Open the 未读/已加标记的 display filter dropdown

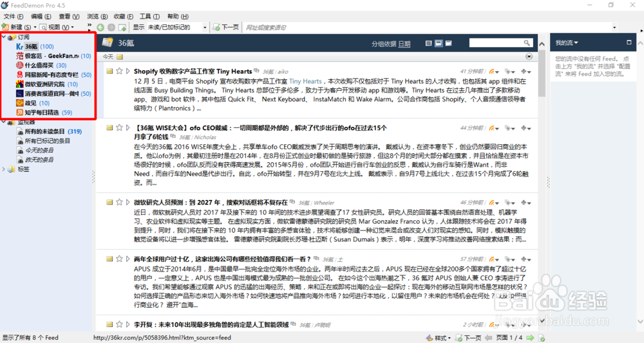click(x=205, y=28)
